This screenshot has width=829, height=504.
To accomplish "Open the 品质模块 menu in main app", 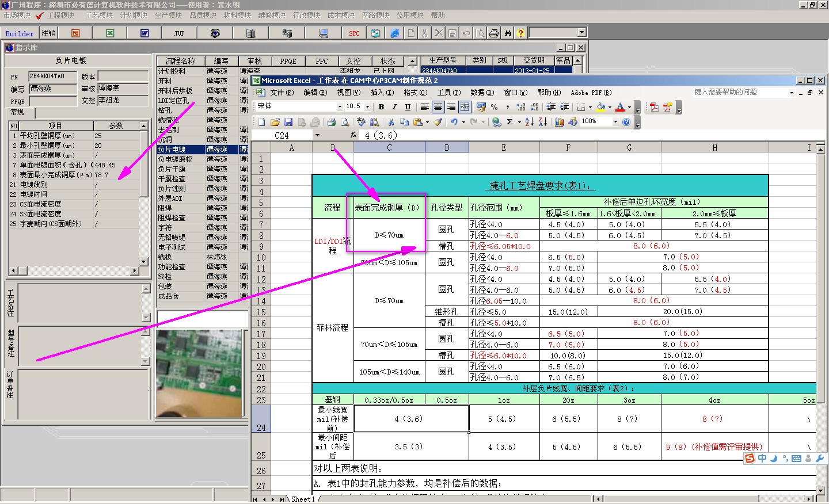I will pos(203,16).
